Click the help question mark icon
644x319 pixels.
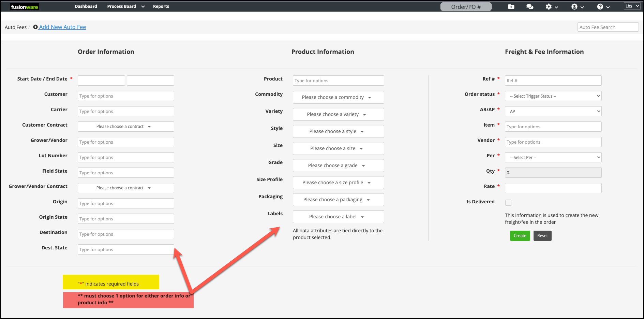pyautogui.click(x=600, y=6)
